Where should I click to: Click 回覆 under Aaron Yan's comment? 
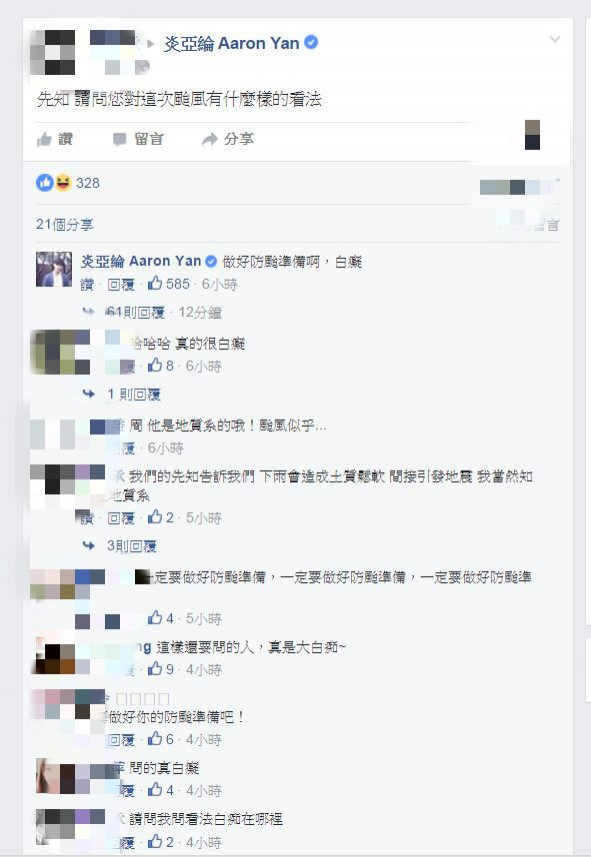point(121,284)
